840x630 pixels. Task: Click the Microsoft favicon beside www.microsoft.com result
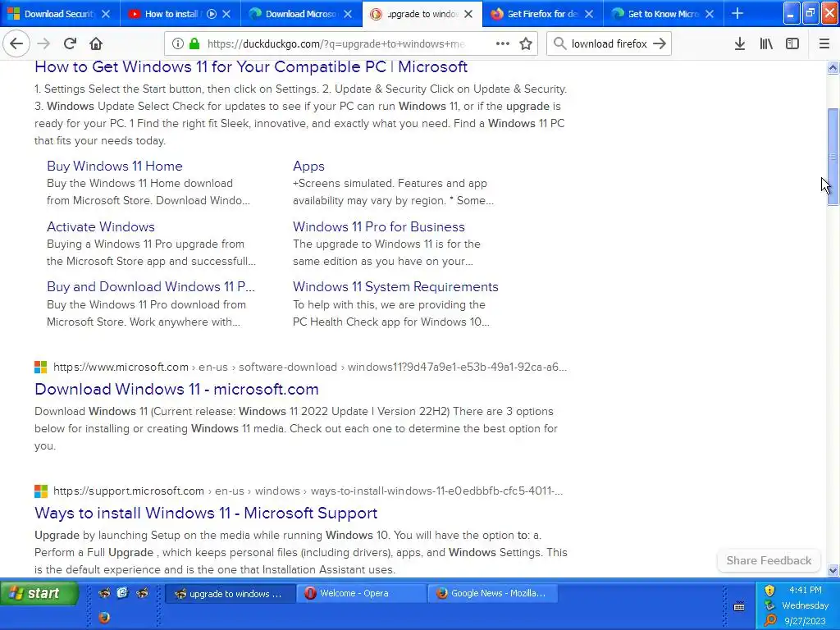[41, 367]
